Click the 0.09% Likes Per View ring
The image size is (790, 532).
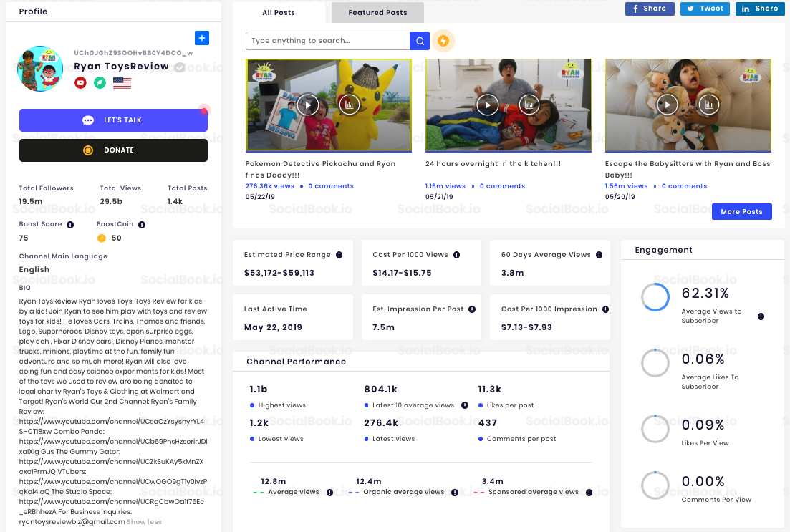655,429
